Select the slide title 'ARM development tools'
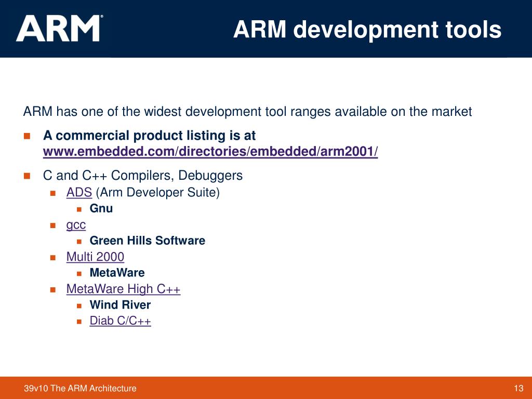 click(x=367, y=30)
